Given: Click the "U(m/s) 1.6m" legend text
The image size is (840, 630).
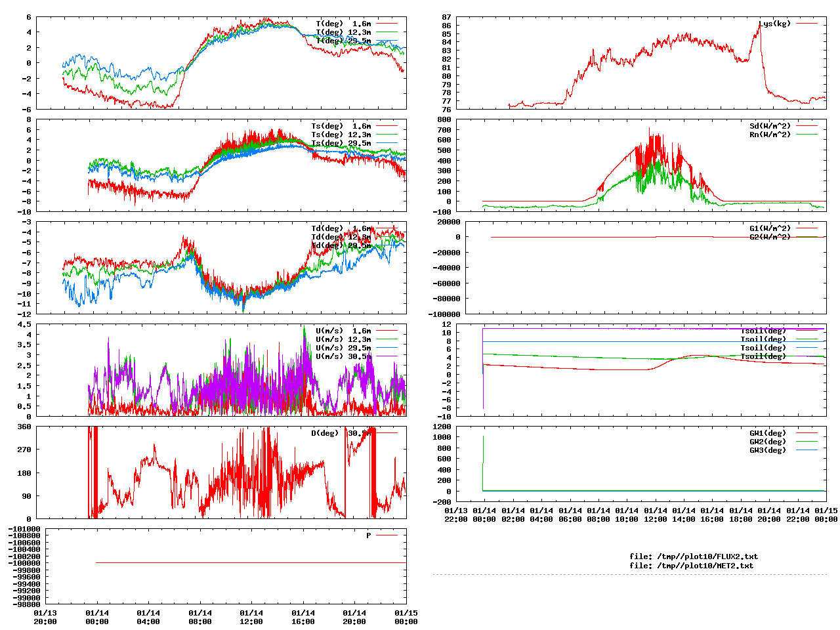Looking at the screenshot, I should click(343, 331).
